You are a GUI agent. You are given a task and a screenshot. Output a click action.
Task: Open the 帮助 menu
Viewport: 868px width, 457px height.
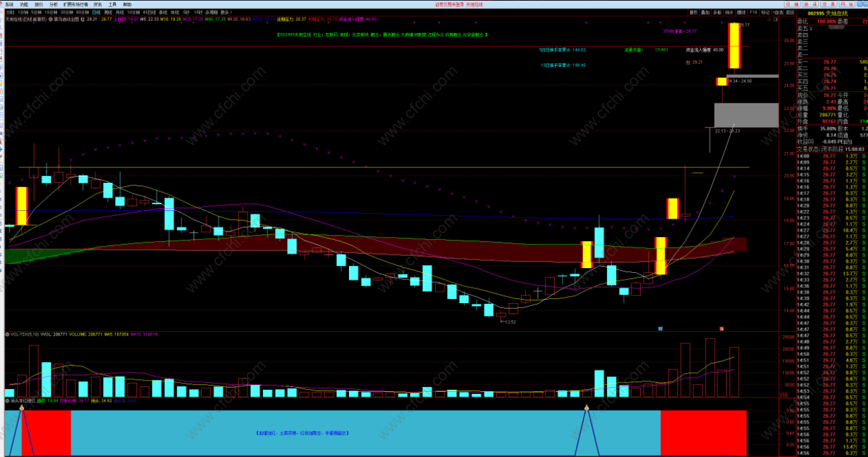[x=127, y=4]
